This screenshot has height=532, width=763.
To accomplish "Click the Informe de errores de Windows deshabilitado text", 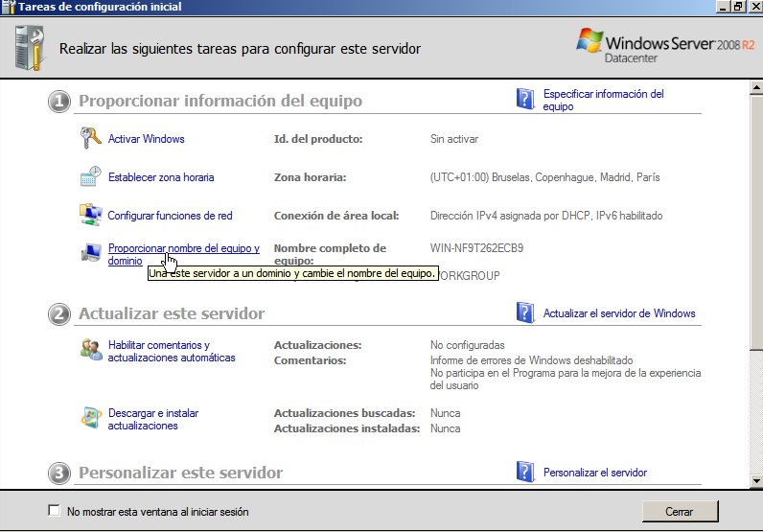I will 531,360.
